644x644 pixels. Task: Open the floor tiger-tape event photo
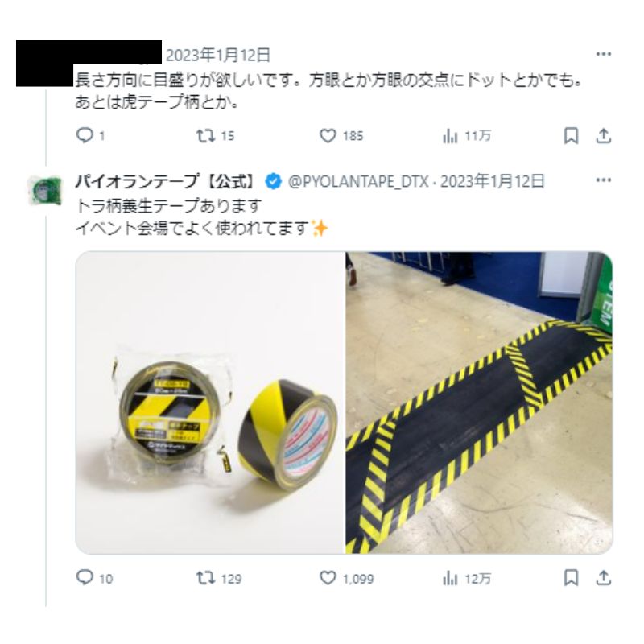(479, 402)
